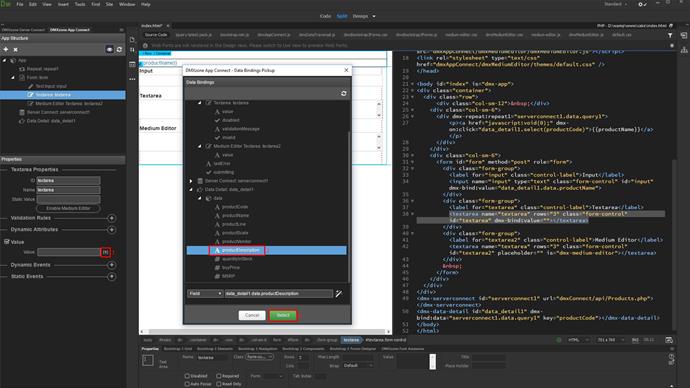690x388 pixels.
Task: Click the binding expression input field
Action: click(x=279, y=293)
